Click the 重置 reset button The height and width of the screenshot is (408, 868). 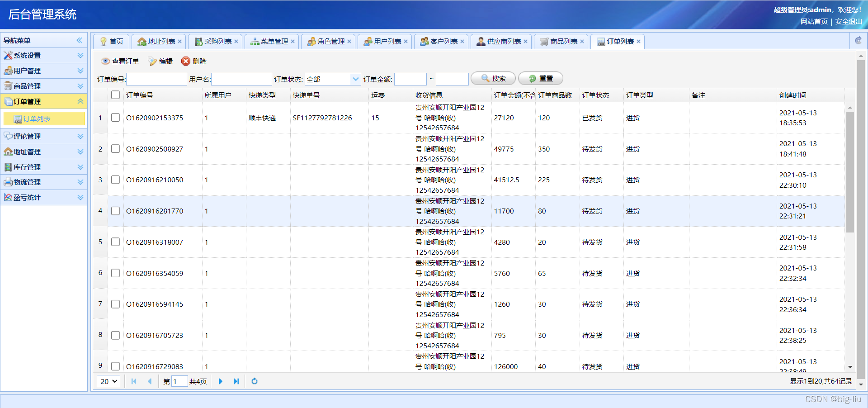(x=541, y=78)
